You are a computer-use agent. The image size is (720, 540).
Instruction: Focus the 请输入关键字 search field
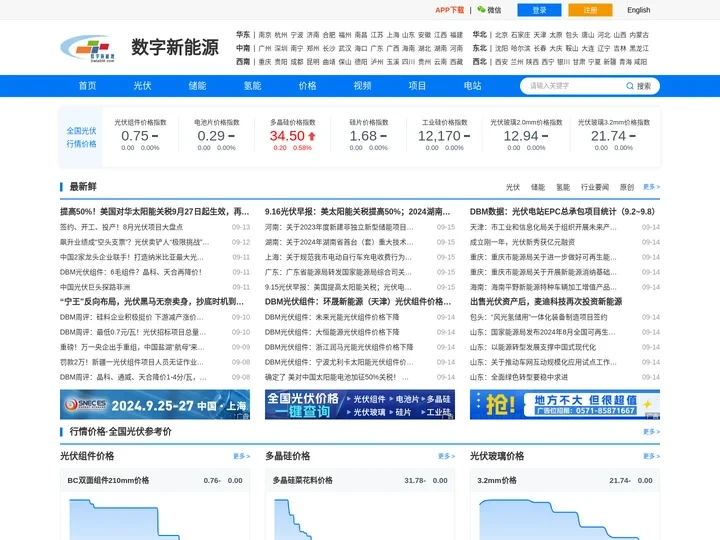click(574, 86)
